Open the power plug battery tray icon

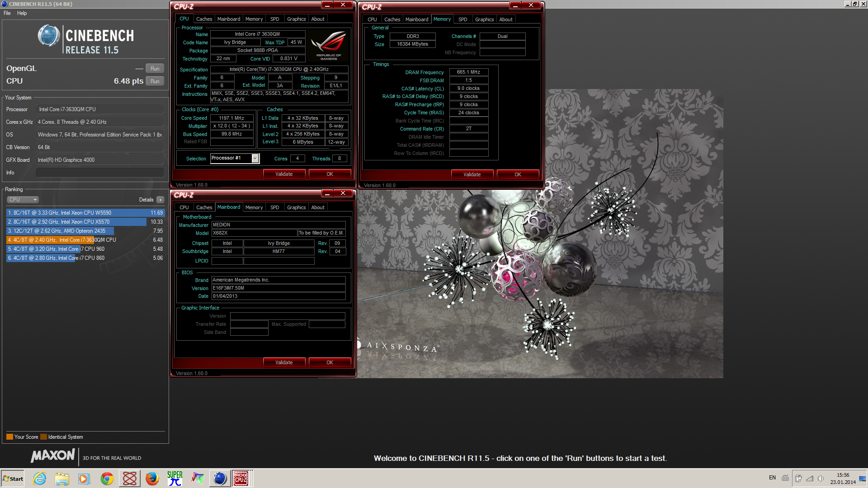799,479
